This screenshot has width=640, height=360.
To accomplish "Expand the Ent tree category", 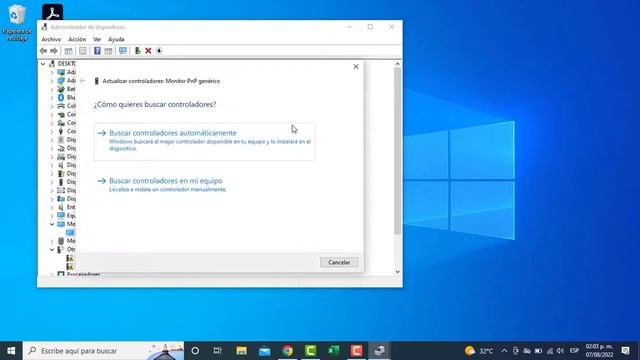I will 52,207.
